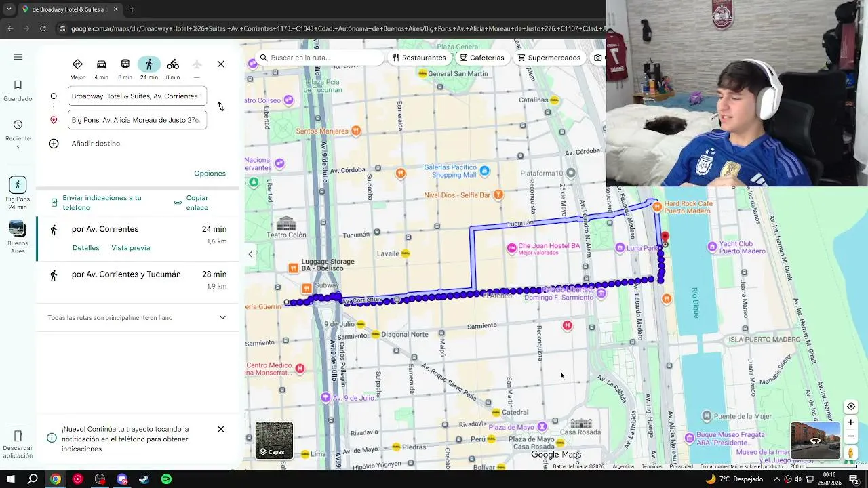Open the Guardado saved places panel

pos(18,91)
